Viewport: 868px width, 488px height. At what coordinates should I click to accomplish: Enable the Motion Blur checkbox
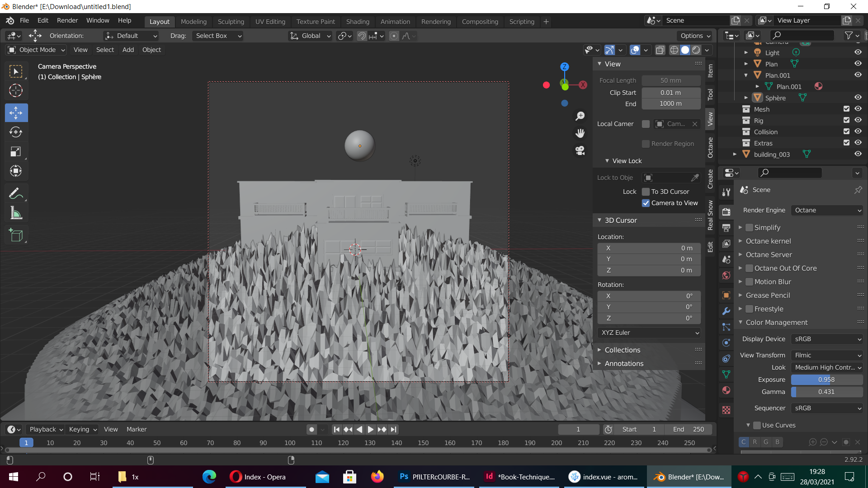click(749, 282)
